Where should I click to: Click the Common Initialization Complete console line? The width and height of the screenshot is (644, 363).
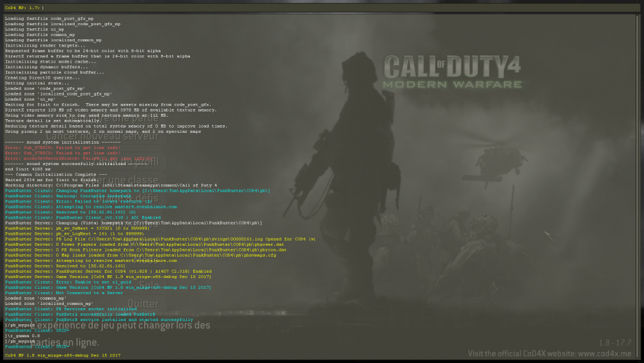[56, 174]
